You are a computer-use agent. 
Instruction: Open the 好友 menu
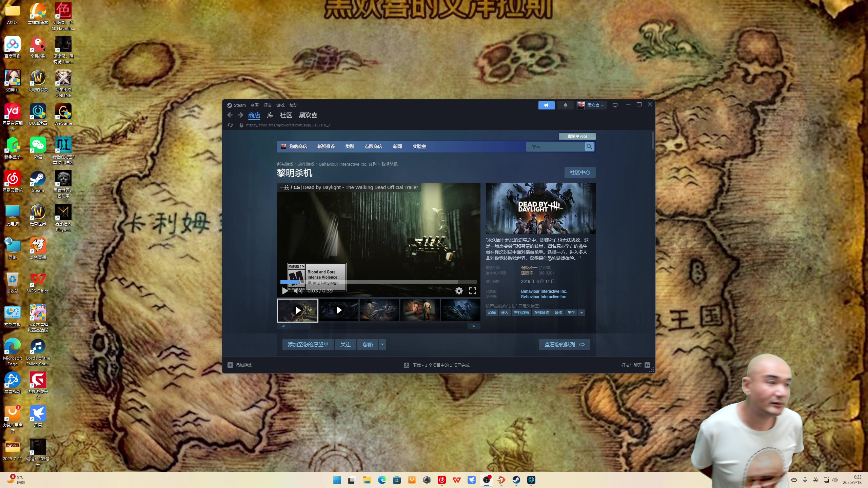point(268,105)
